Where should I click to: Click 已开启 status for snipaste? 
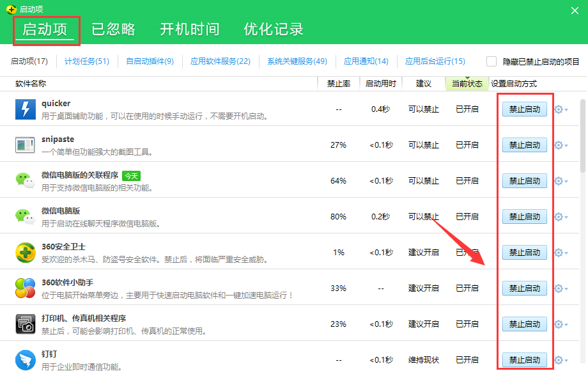[467, 145]
